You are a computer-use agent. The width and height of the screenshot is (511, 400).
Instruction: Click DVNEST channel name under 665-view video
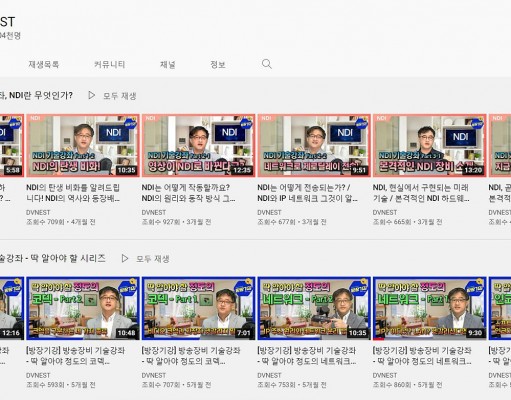pyautogui.click(x=385, y=212)
